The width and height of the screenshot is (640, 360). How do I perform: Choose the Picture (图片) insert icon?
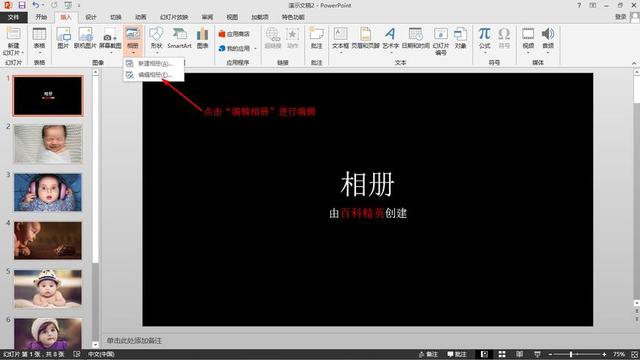[x=63, y=38]
